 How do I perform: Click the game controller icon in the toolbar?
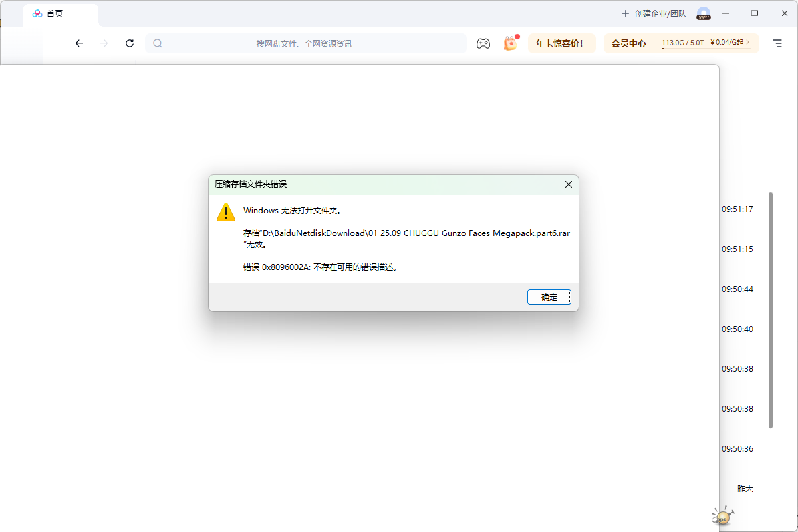coord(483,43)
